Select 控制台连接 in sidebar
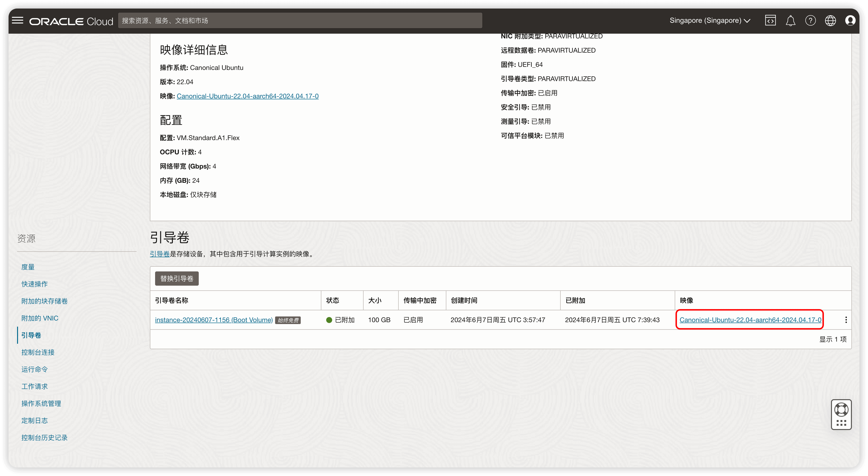This screenshot has width=868, height=476. tap(38, 352)
